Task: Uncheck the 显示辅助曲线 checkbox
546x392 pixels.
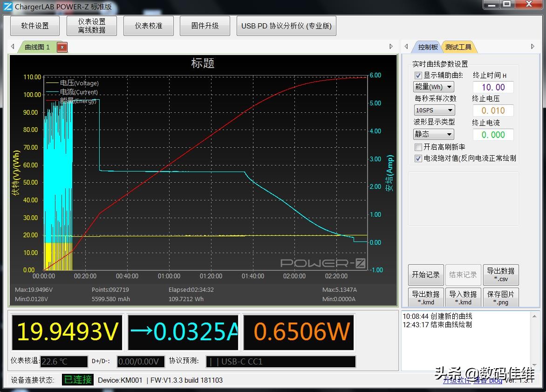Action: click(418, 75)
